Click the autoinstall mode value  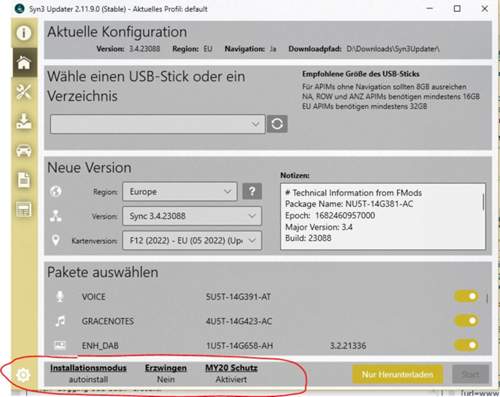pyautogui.click(x=88, y=379)
